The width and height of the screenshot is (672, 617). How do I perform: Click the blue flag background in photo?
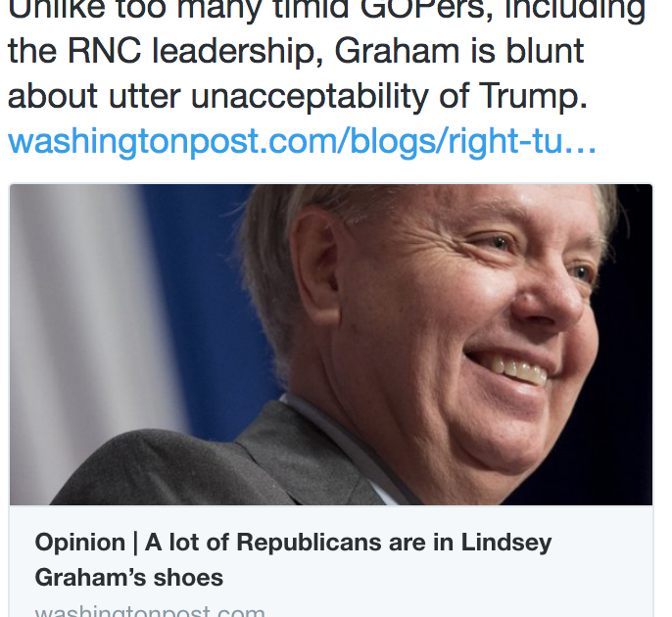(x=206, y=300)
